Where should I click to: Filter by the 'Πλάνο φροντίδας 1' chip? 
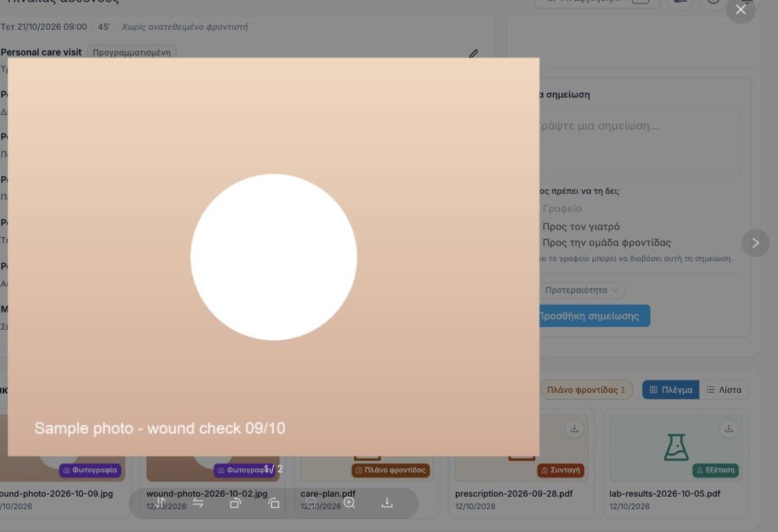pyautogui.click(x=586, y=389)
